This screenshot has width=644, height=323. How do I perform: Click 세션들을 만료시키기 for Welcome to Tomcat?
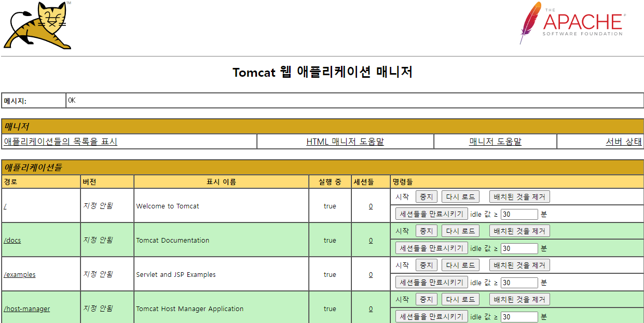432,214
